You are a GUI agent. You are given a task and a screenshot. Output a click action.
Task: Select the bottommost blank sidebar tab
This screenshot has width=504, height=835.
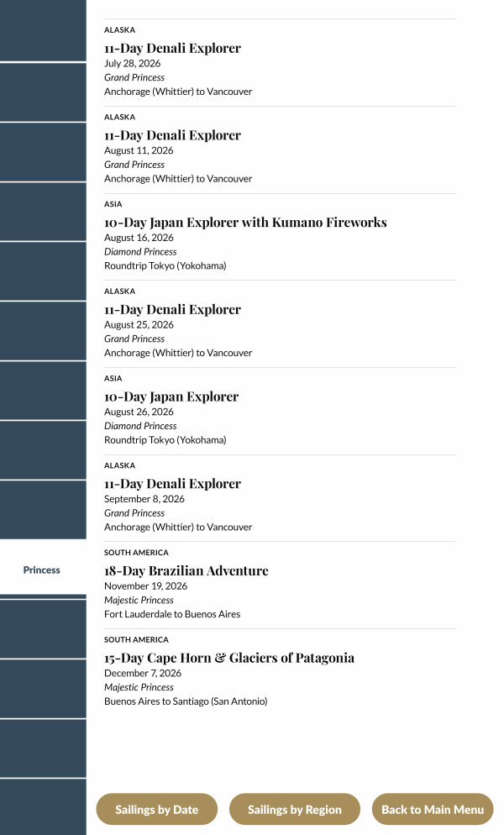click(42, 807)
